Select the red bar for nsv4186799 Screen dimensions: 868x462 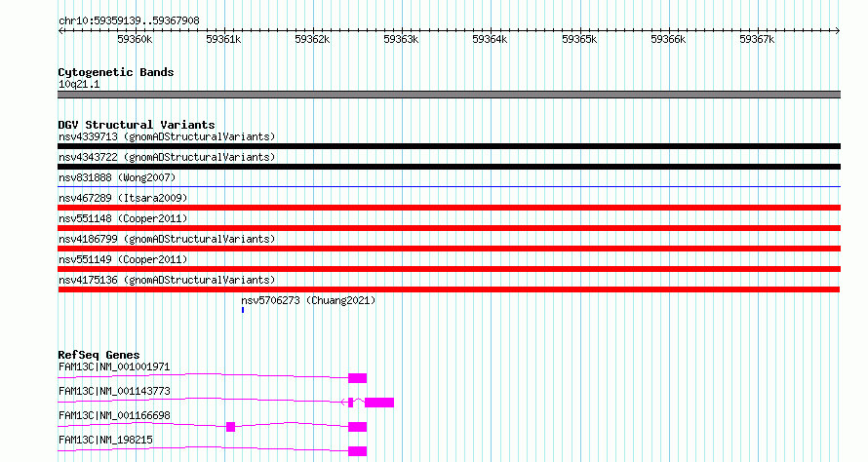click(449, 249)
